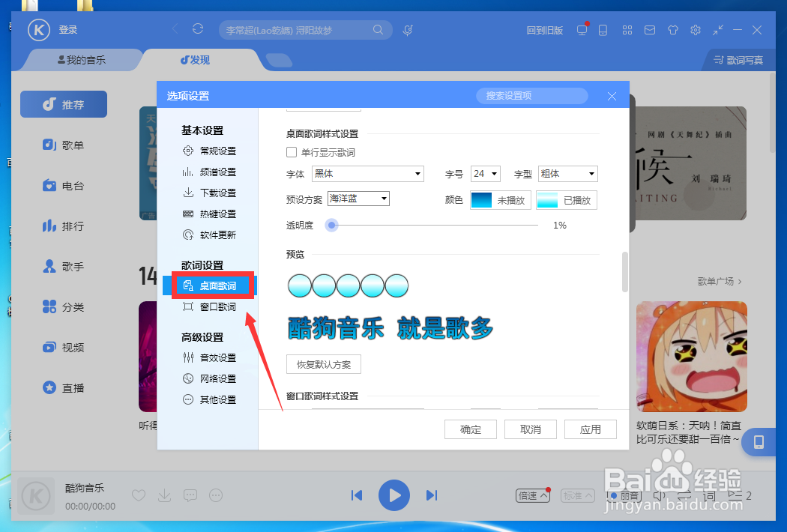Switch to 发现 tab
This screenshot has height=532, width=787.
tap(195, 60)
